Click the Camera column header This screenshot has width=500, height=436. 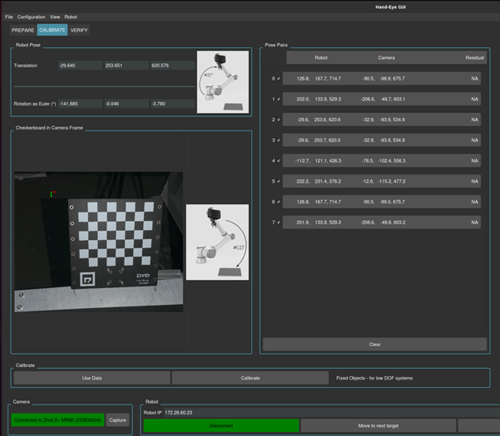[386, 58]
